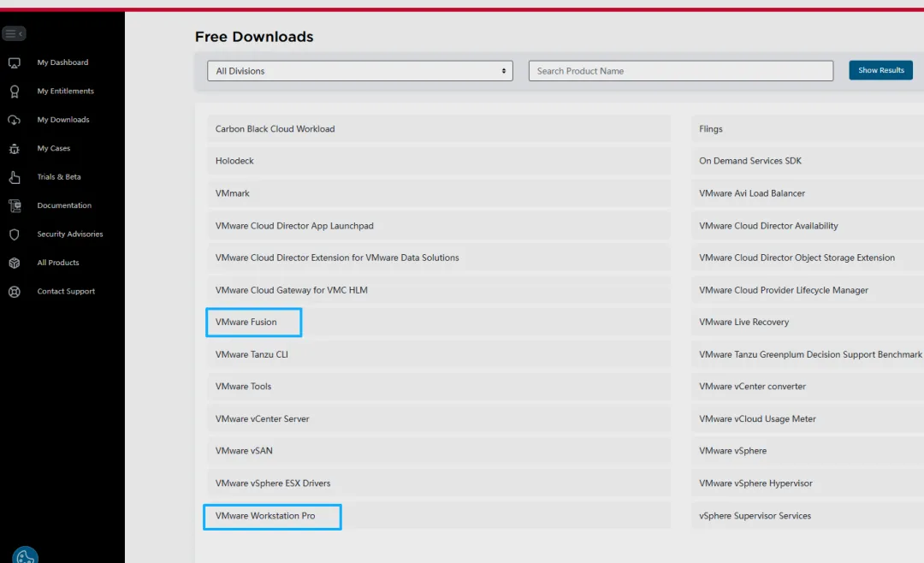This screenshot has width=924, height=563.
Task: Select VMware Workstation Pro
Action: pos(439,516)
